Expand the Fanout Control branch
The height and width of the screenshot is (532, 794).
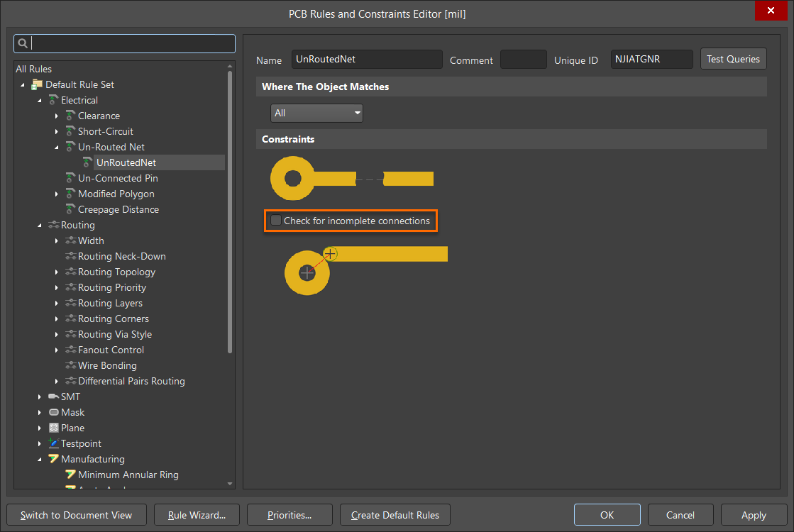pos(56,350)
